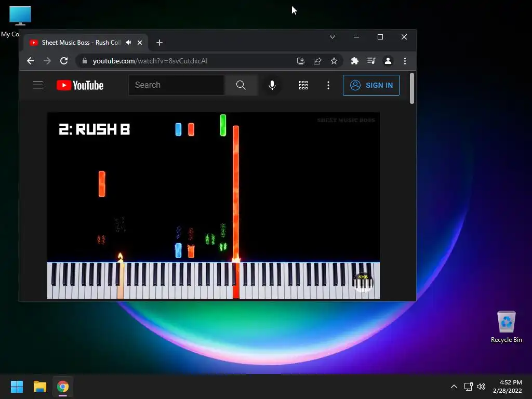Open the clock showing 4:52 PM
Image resolution: width=532 pixels, height=399 pixels.
coord(507,387)
